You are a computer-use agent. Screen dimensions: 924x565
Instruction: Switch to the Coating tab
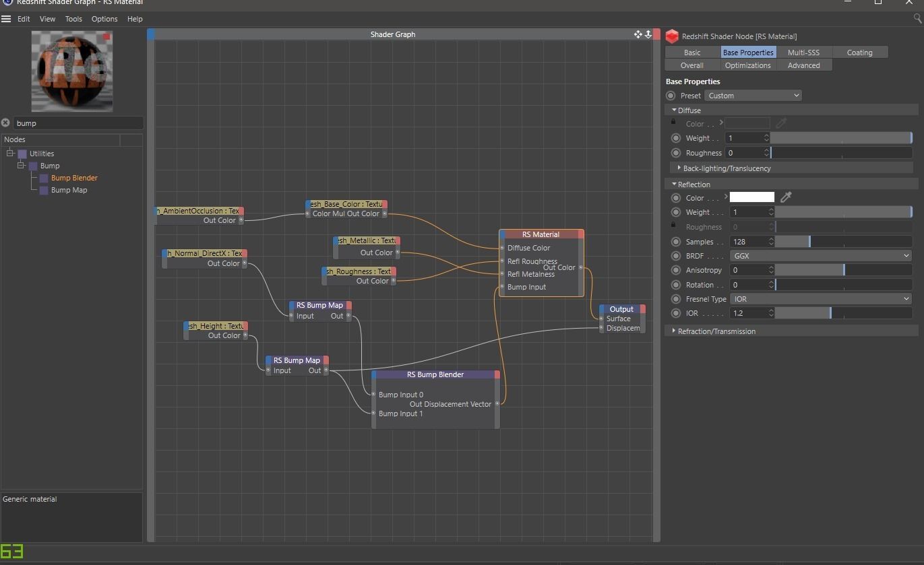pyautogui.click(x=859, y=53)
